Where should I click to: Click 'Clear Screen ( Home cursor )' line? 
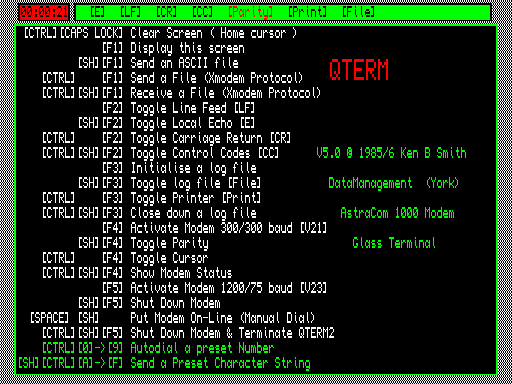213,33
